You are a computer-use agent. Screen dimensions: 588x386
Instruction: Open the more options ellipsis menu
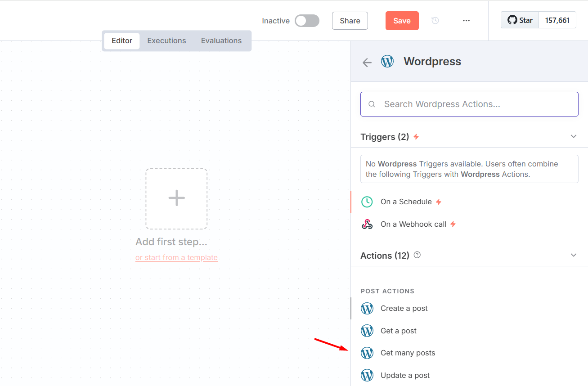coord(466,20)
